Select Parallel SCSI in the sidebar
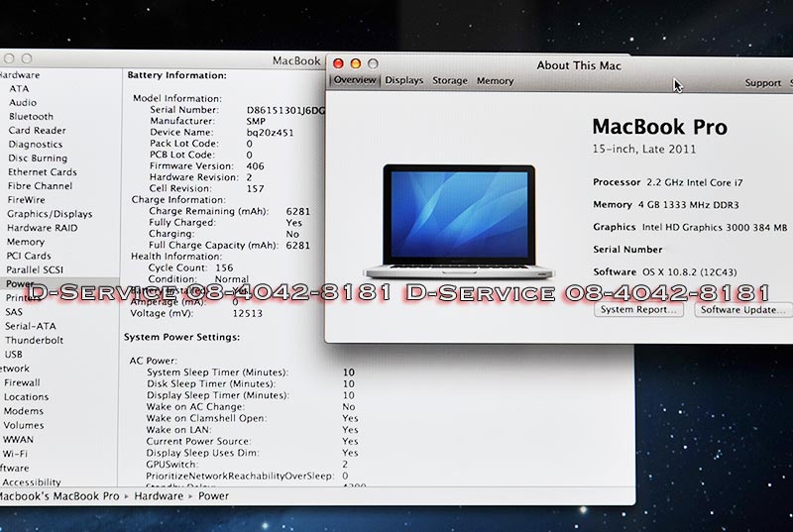Viewport: 793px width, 532px height. coord(35,269)
